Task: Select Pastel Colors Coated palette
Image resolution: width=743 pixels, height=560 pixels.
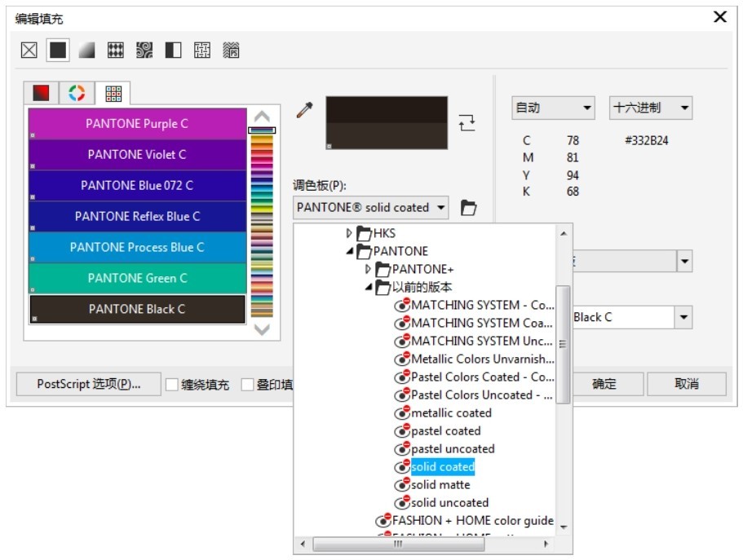Action: point(482,377)
